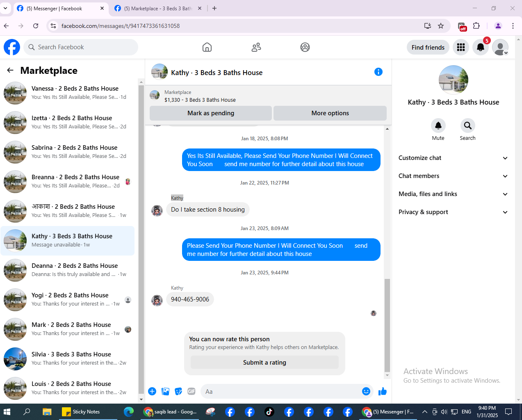Image resolution: width=522 pixels, height=420 pixels.
Task: Click the browser address bar URL
Action: click(121, 26)
